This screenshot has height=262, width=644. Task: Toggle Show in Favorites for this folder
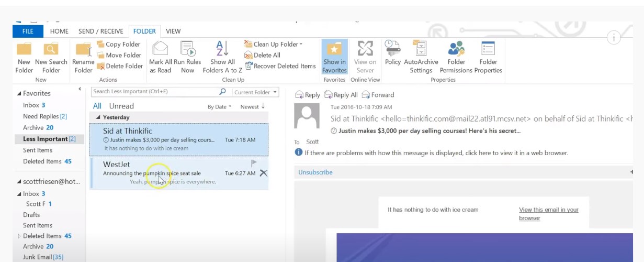(x=334, y=50)
